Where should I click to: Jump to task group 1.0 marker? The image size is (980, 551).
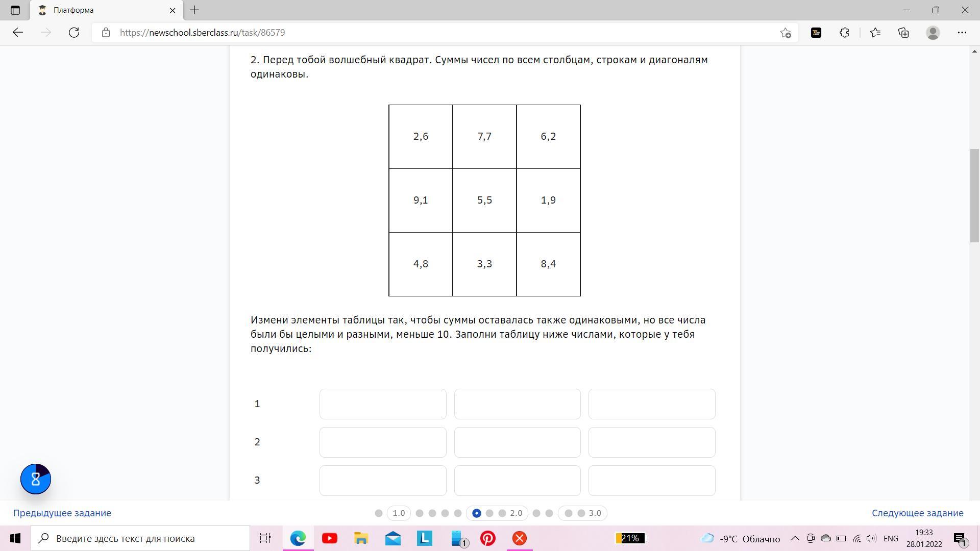coord(399,513)
